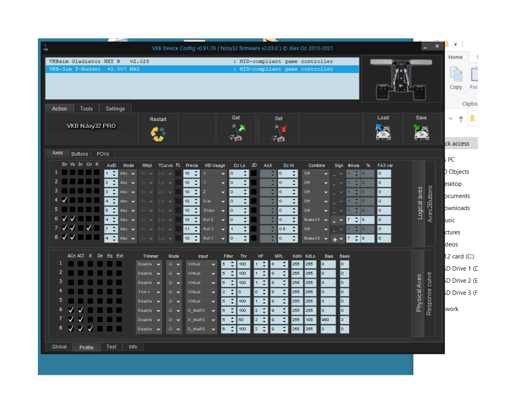Toggle En checkbox for logical axis 4
This screenshot has height=411, width=532.
click(x=64, y=200)
